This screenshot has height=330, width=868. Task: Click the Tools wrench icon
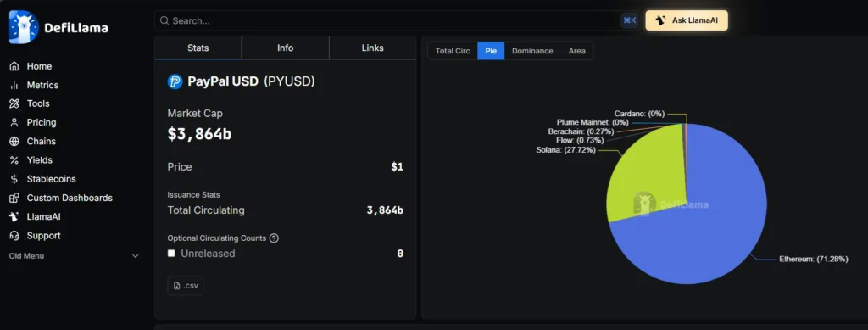coord(15,103)
